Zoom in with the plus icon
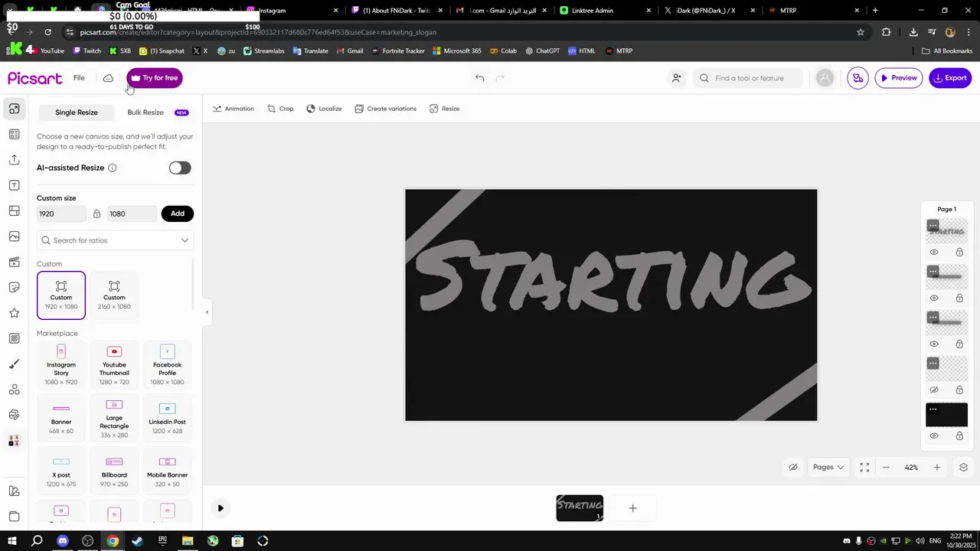Viewport: 980px width, 551px height. (936, 468)
